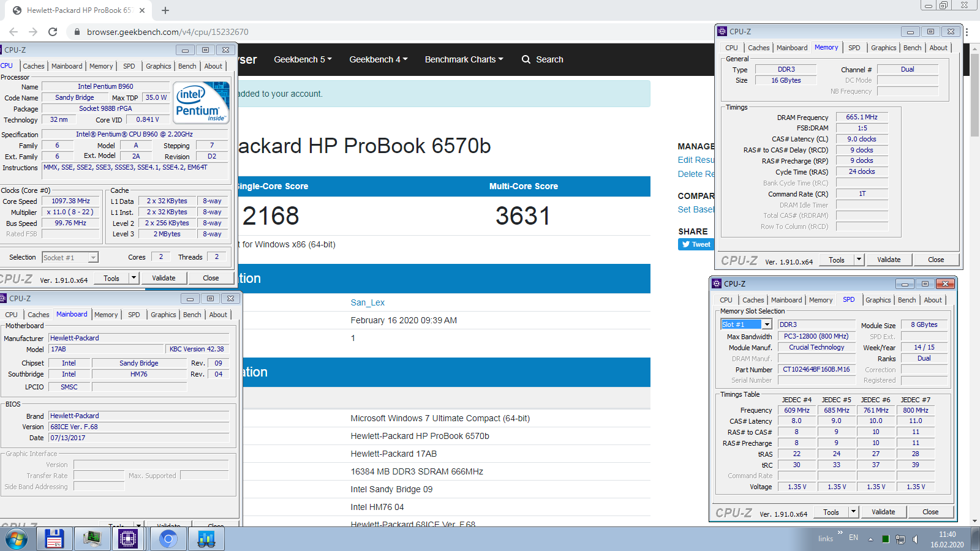Open a new browser tab
The height and width of the screenshot is (551, 980).
165,10
